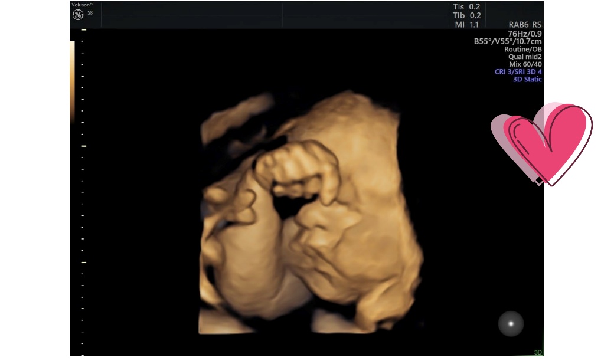The height and width of the screenshot is (364, 614).
Task: Click the TIs 0.2 thermal index readout
Action: click(466, 6)
